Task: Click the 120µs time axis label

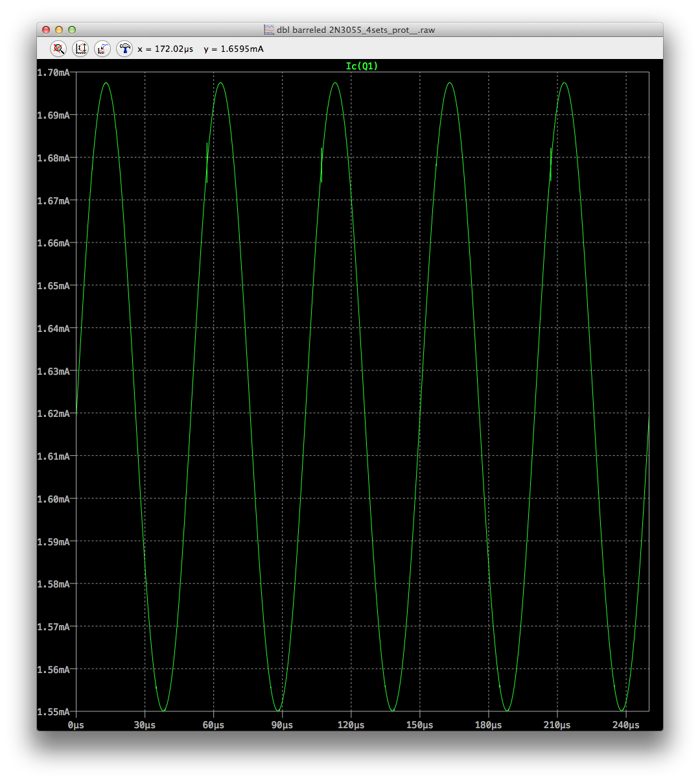Action: pyautogui.click(x=351, y=725)
